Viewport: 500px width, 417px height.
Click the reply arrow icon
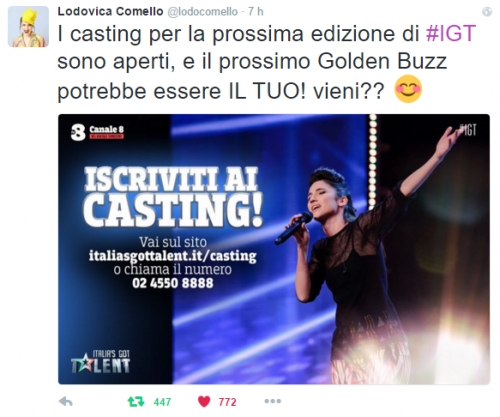66,402
